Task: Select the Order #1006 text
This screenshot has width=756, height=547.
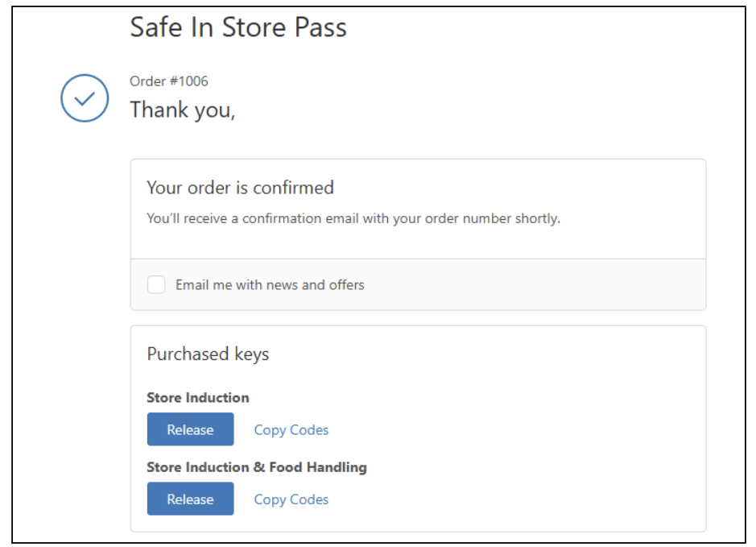Action: point(169,81)
